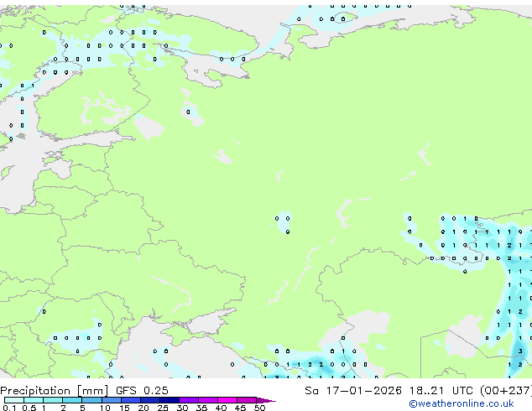The width and height of the screenshot is (532, 411).
Task: Click the 30–35 mm purple legend swatch
Action: tap(189, 400)
